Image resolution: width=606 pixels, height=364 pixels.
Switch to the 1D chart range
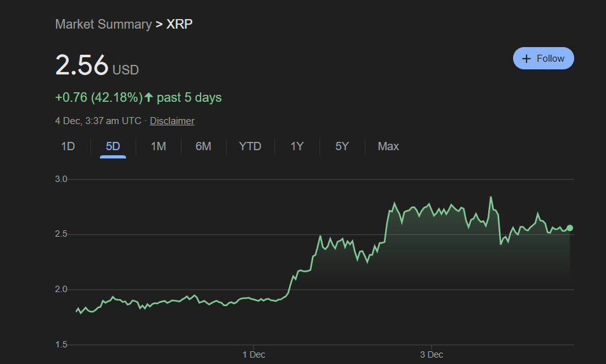coord(68,146)
